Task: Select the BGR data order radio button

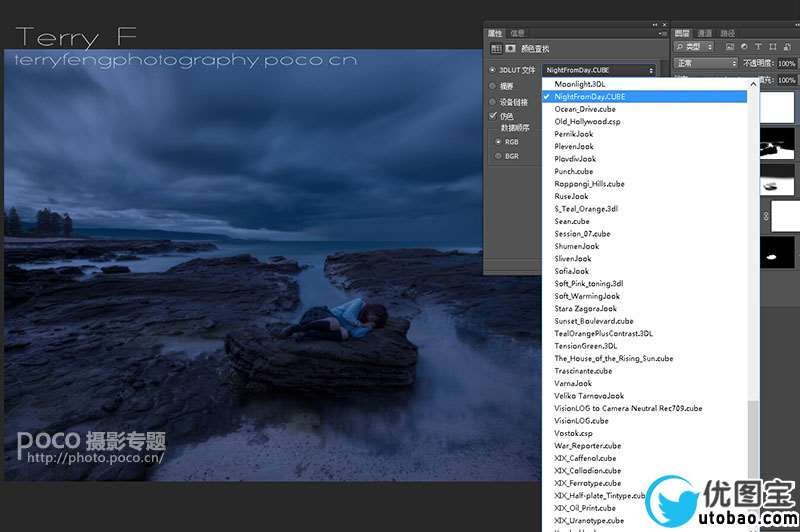Action: click(498, 156)
